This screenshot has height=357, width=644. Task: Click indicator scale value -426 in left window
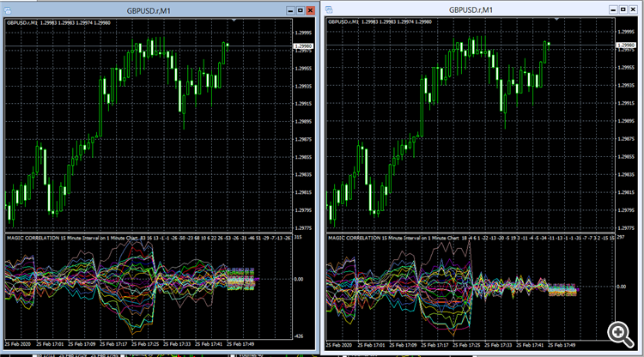click(299, 336)
